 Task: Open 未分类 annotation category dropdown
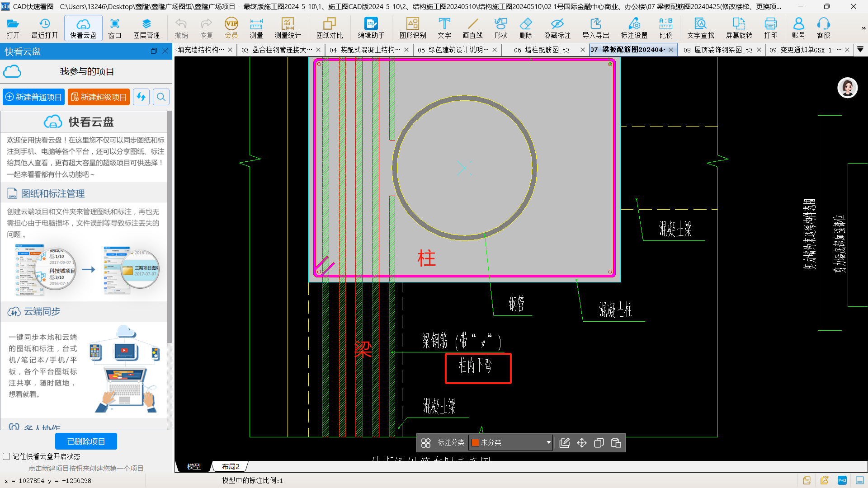coord(510,443)
